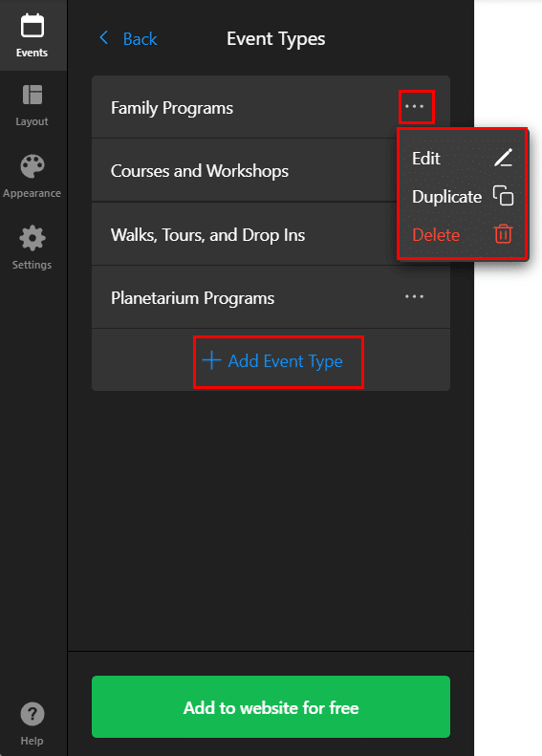This screenshot has width=542, height=756.
Task: Click the pencil icon next to Edit
Action: (x=503, y=158)
